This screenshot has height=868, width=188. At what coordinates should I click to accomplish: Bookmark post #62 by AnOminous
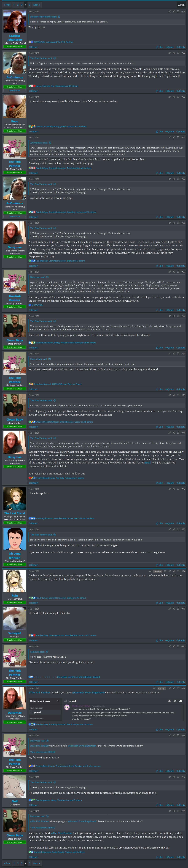(x=178, y=53)
